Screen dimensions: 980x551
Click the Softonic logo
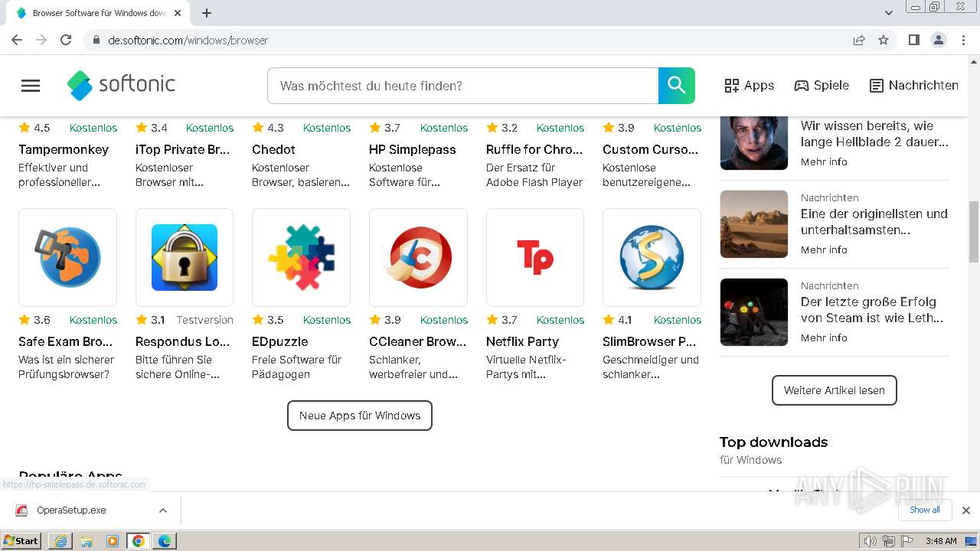coord(121,85)
